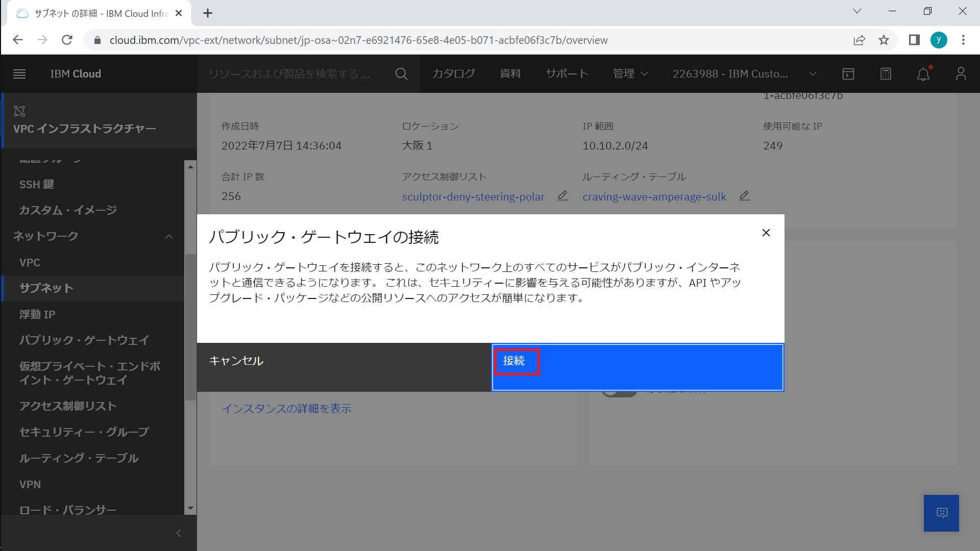Open the IBM Cloud Shell icon

point(848,74)
